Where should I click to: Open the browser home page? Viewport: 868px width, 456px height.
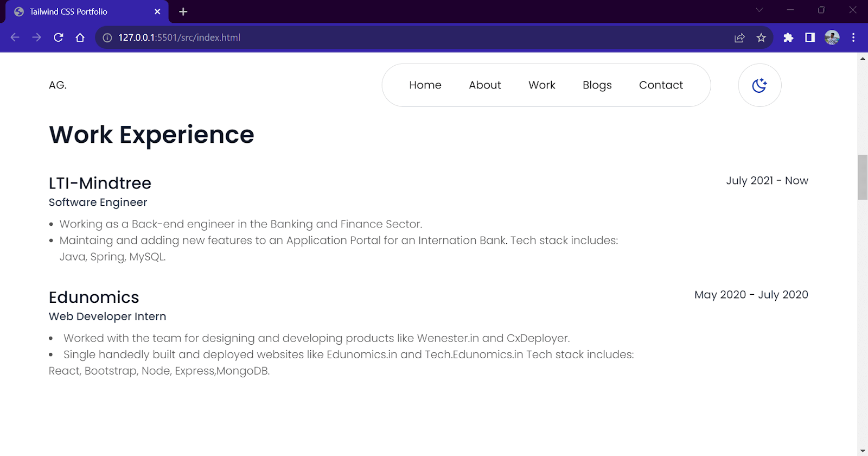(x=80, y=37)
